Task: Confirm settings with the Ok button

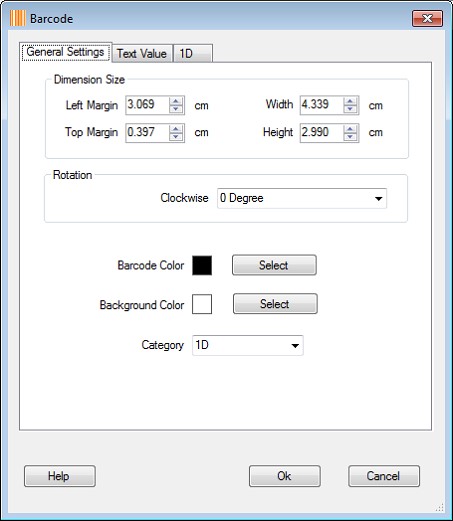Action: 285,476
